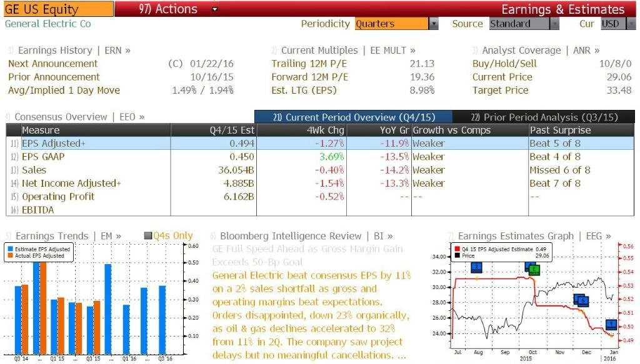Click the blue marker numbered 5 on the graph

tap(583, 301)
